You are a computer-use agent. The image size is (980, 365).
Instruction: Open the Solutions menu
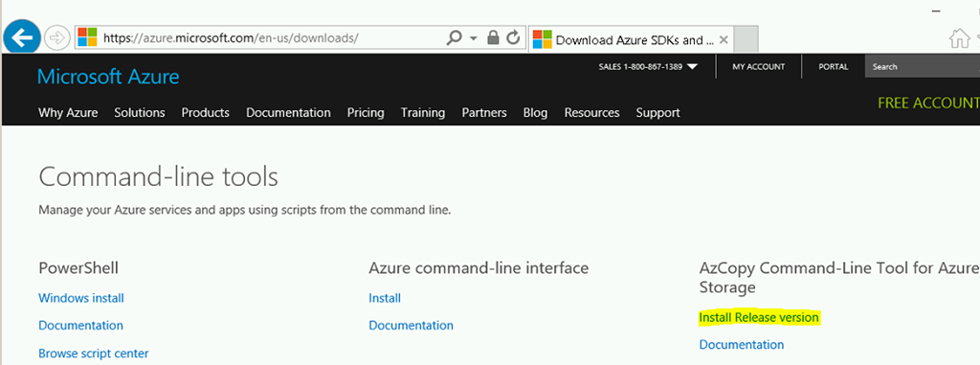point(140,113)
